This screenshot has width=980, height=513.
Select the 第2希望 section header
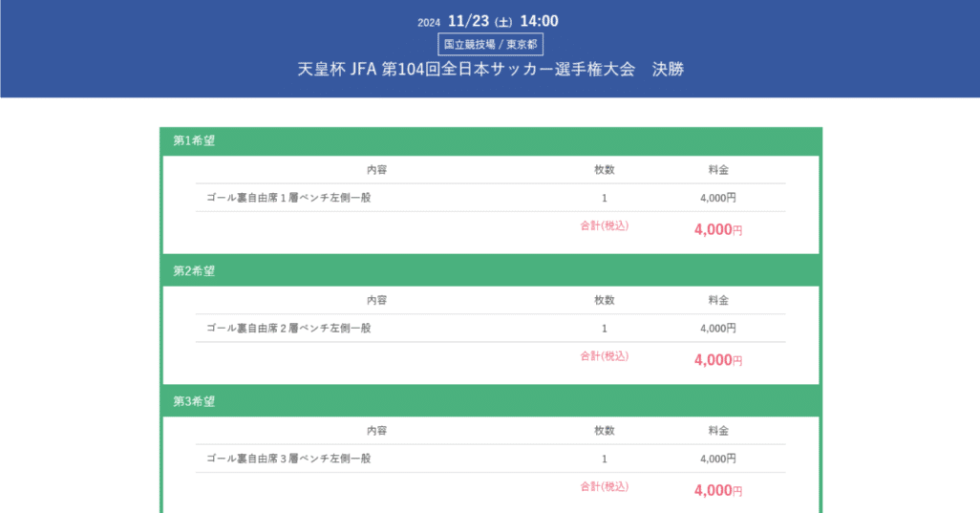[194, 270]
